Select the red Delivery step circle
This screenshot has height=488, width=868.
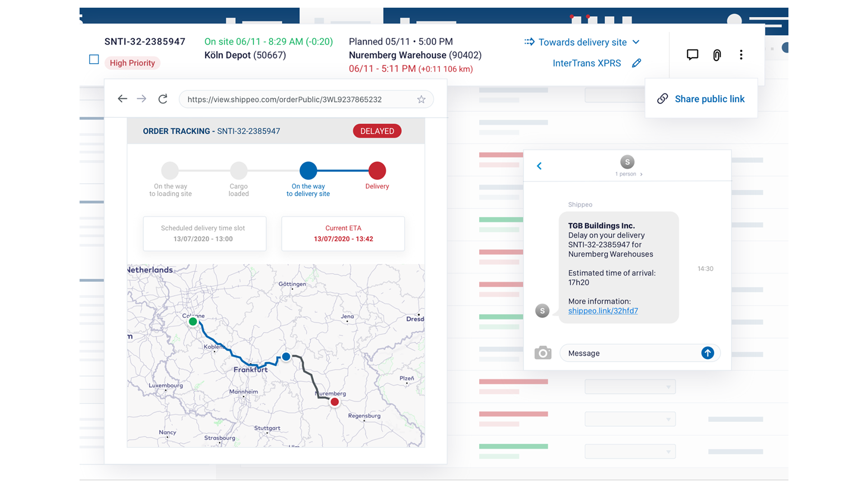(377, 170)
